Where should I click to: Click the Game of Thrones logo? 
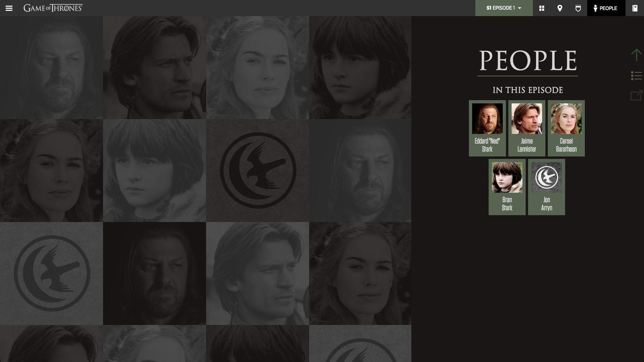53,8
